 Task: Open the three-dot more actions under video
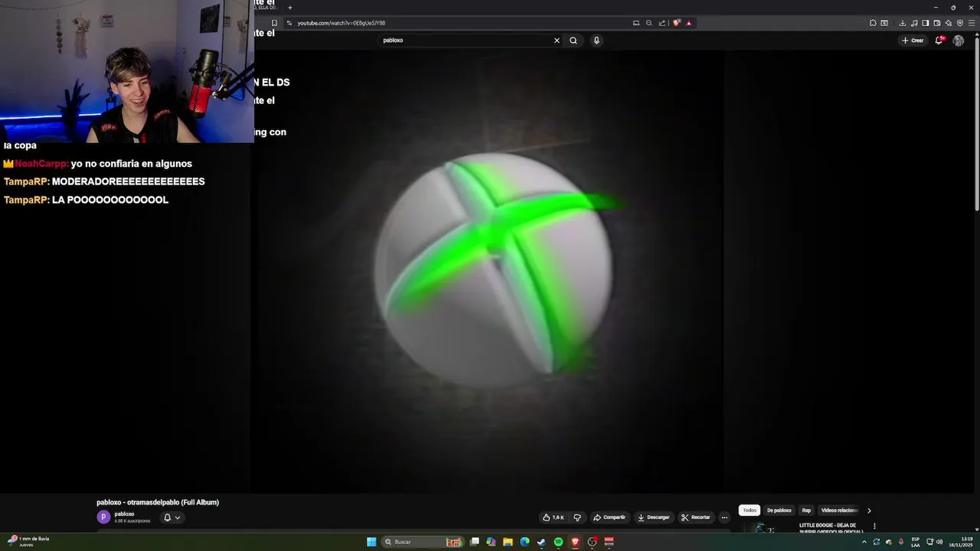tap(724, 517)
